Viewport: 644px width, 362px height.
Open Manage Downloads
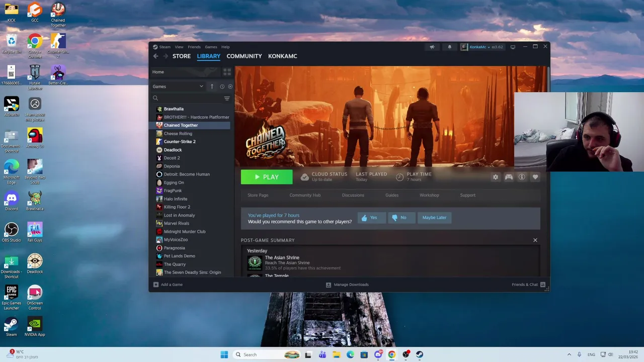pos(347,285)
